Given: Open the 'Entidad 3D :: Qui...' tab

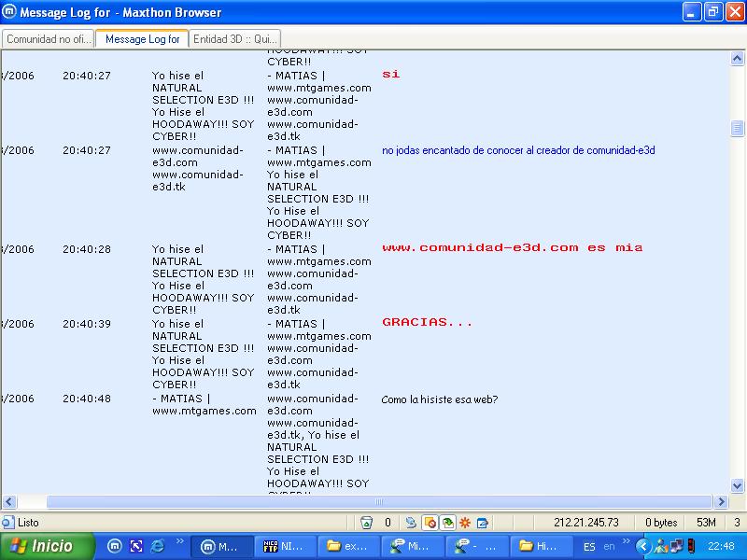Looking at the screenshot, I should (x=235, y=39).
